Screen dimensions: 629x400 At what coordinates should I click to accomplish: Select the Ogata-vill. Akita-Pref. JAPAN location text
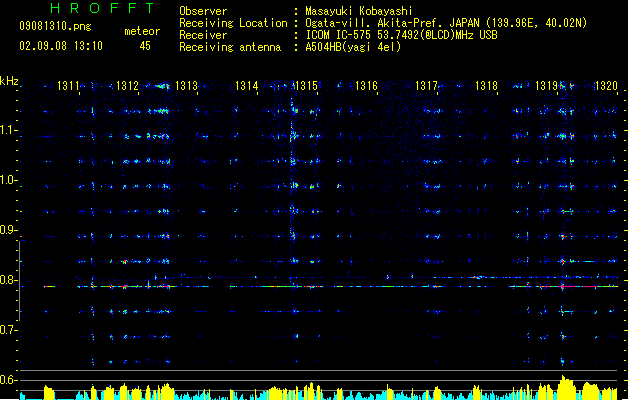(x=446, y=23)
